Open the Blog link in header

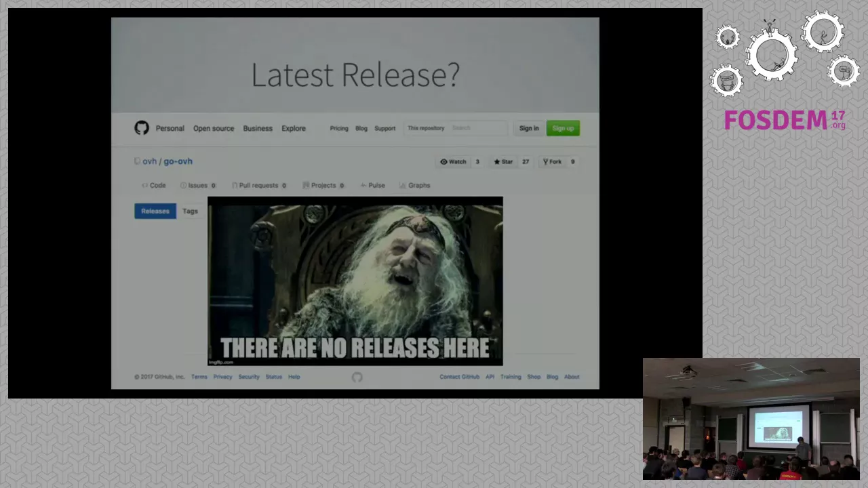[x=361, y=128]
